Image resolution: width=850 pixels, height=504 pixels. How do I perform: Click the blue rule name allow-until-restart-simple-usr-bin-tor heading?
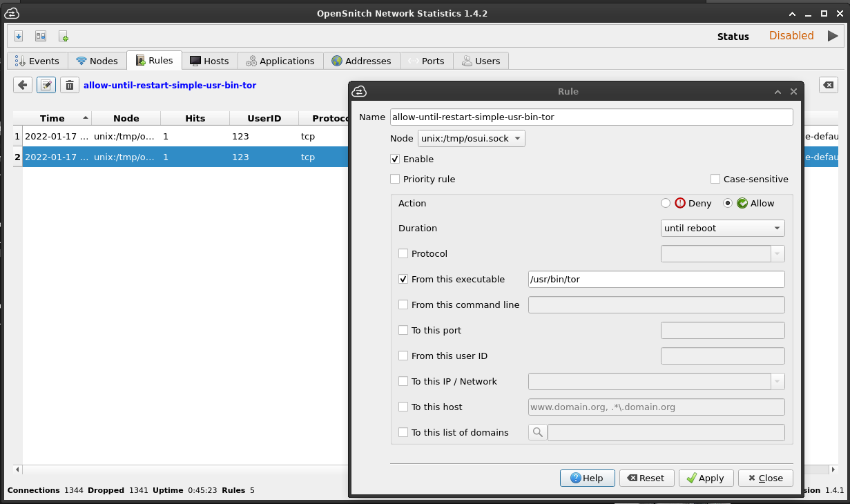tap(170, 86)
